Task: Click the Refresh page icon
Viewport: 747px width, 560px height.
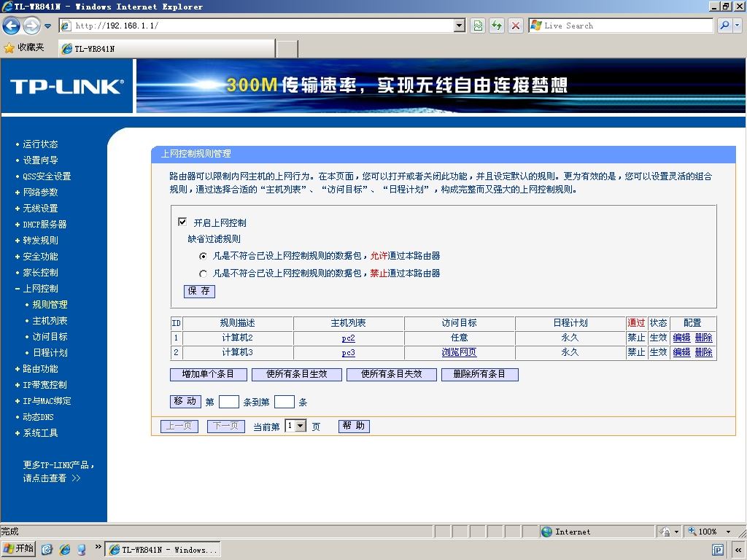Action: [496, 26]
